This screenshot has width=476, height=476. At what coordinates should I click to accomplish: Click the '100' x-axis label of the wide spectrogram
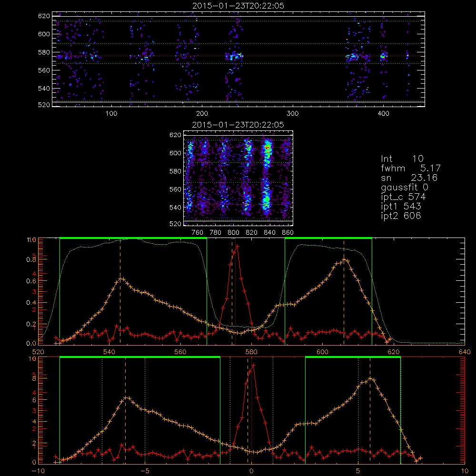pyautogui.click(x=111, y=114)
